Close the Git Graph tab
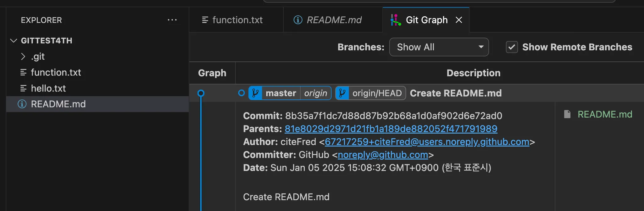This screenshot has height=211, width=644. (x=459, y=20)
